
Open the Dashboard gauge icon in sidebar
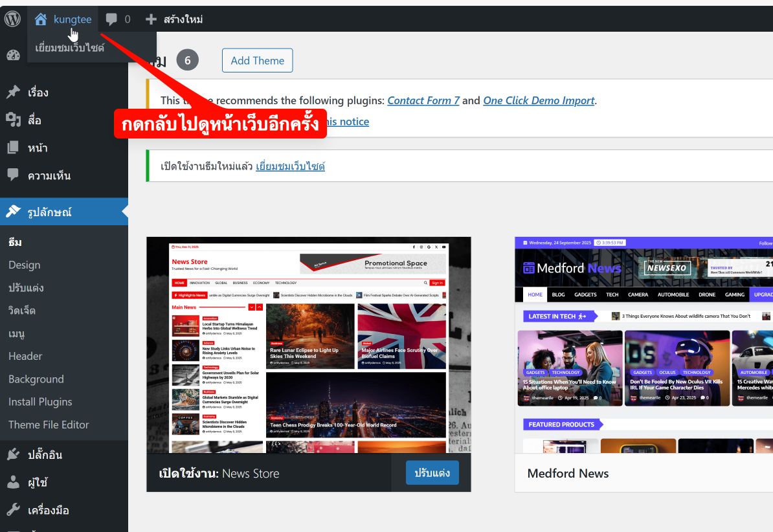pyautogui.click(x=13, y=55)
